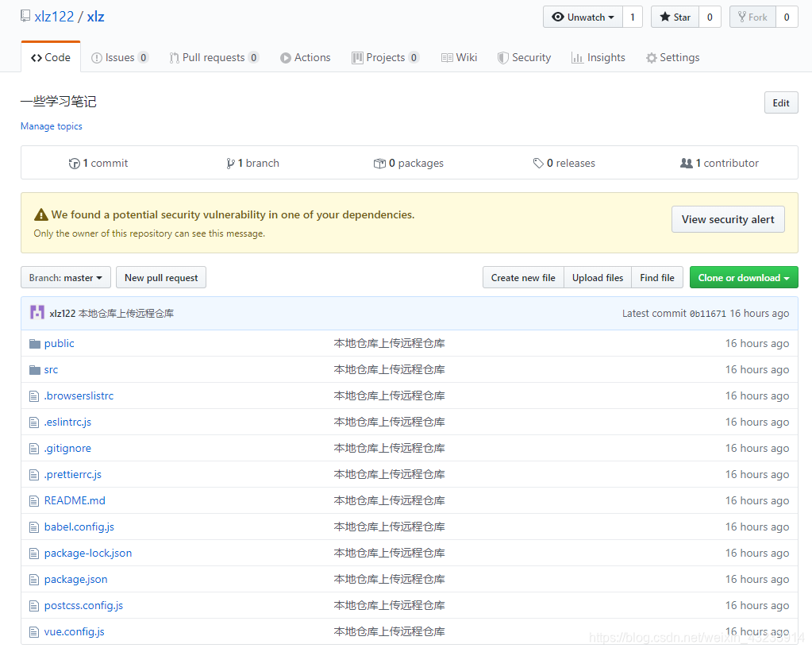The width and height of the screenshot is (812, 652).
Task: Go to the Actions tab
Action: 306,57
